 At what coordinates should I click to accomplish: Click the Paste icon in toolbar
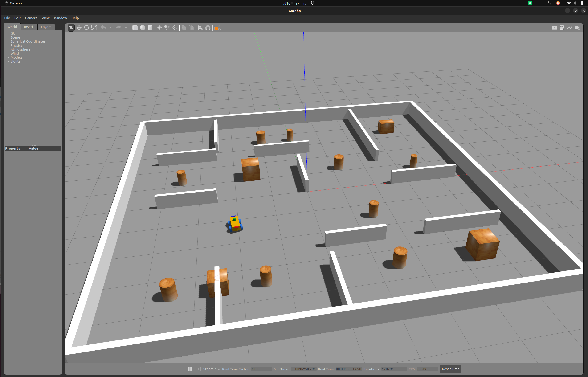click(191, 28)
